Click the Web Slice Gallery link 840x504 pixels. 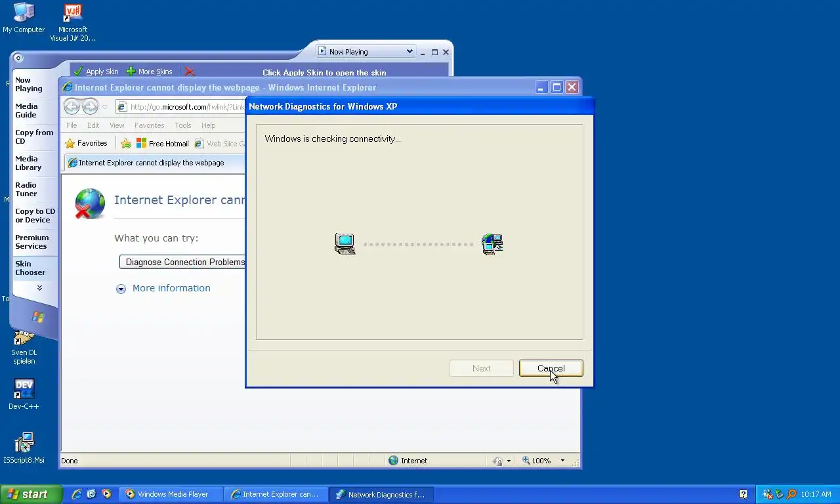tap(220, 143)
